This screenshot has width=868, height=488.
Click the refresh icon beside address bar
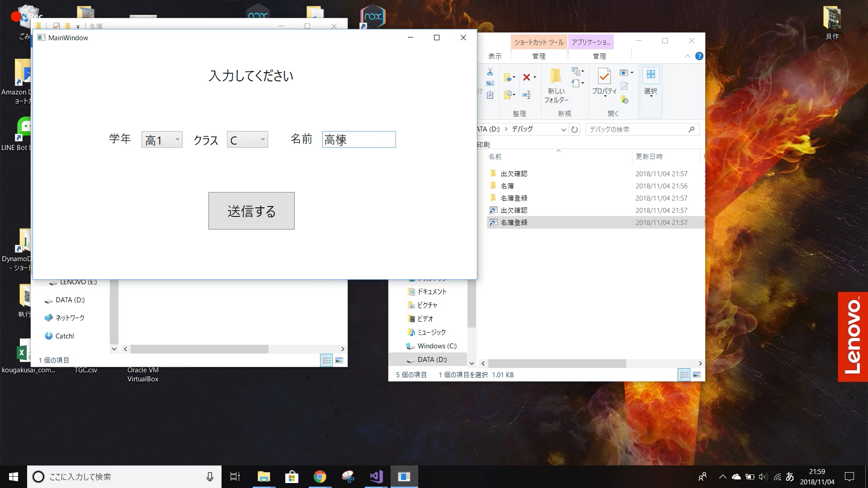click(575, 130)
